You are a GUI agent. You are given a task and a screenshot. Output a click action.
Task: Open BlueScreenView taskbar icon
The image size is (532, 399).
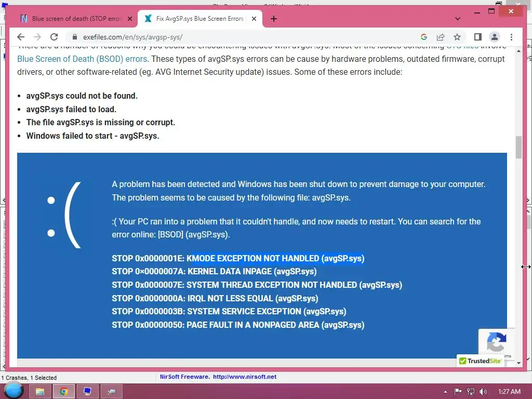click(87, 392)
